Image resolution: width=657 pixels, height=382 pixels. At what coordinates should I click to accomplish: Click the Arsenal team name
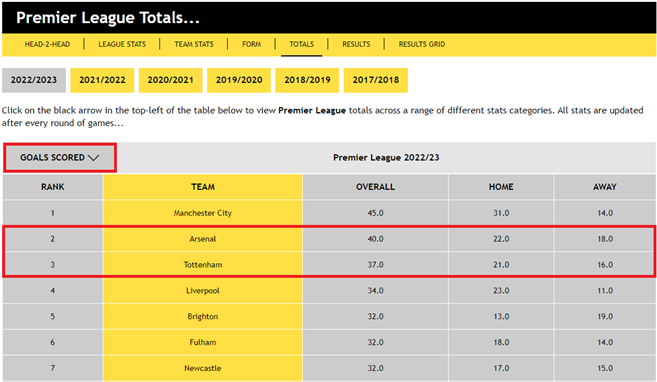point(203,239)
